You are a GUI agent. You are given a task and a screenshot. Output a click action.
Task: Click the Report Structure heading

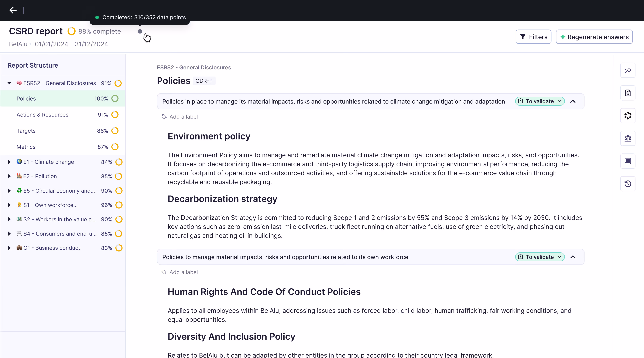point(33,65)
